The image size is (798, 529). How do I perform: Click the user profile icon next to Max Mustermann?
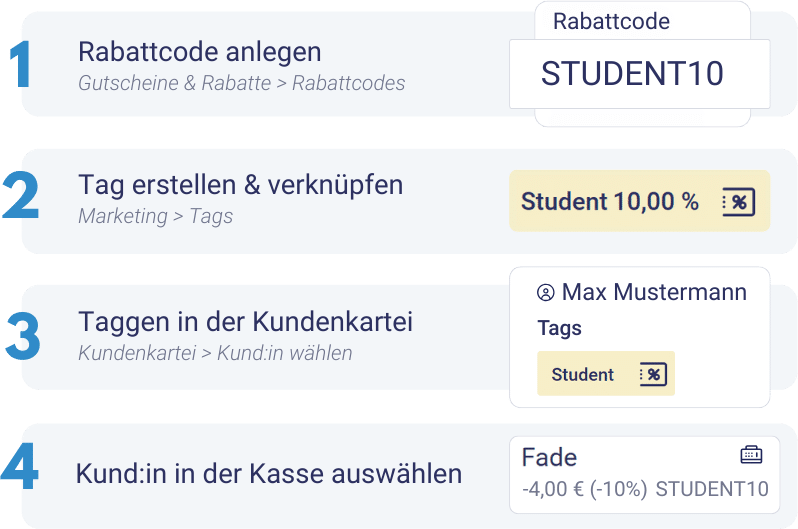[546, 293]
